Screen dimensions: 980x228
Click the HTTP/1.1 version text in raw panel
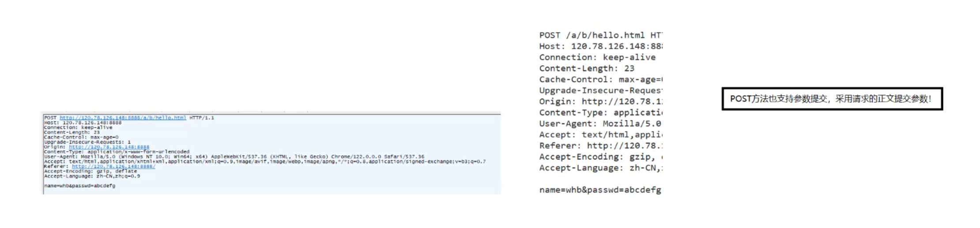pyautogui.click(x=202, y=118)
